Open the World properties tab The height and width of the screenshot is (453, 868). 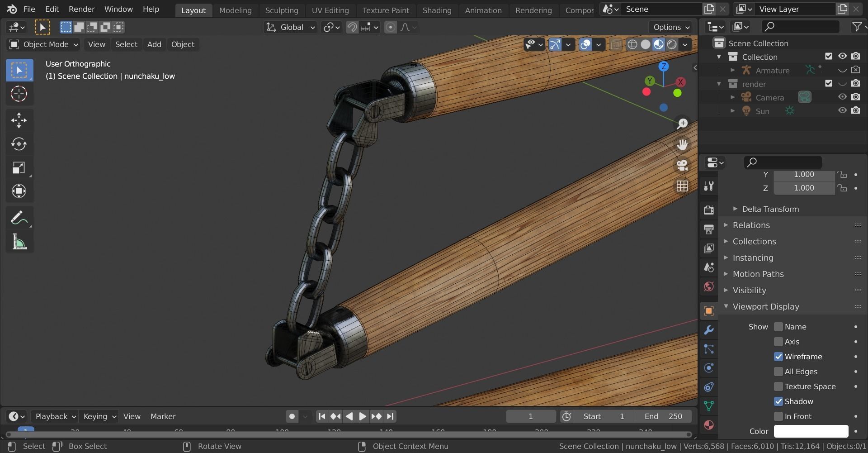click(709, 286)
